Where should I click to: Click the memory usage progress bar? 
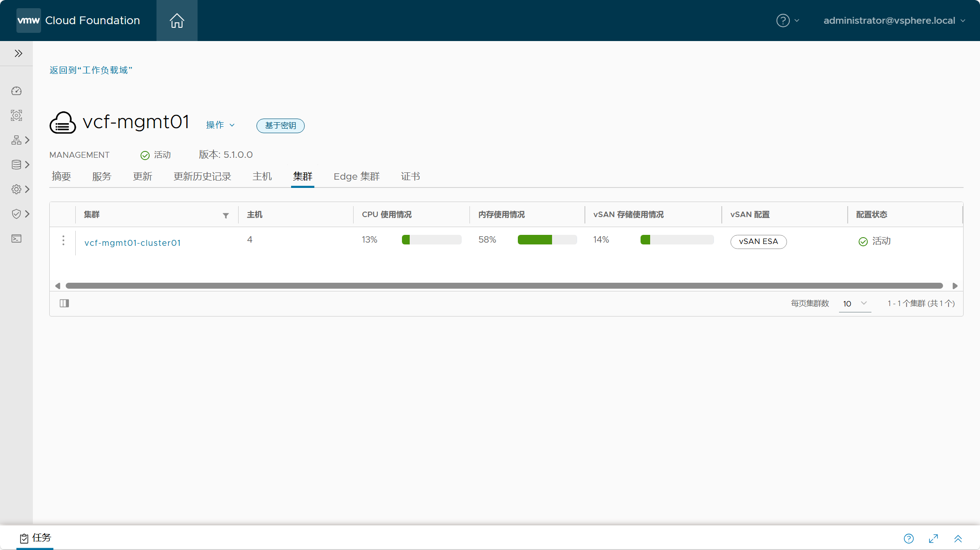point(547,240)
